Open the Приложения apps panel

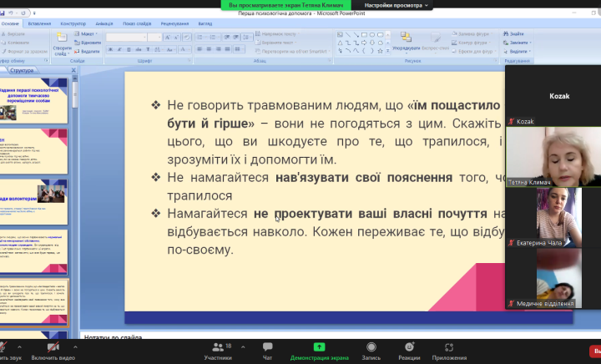pyautogui.click(x=449, y=351)
